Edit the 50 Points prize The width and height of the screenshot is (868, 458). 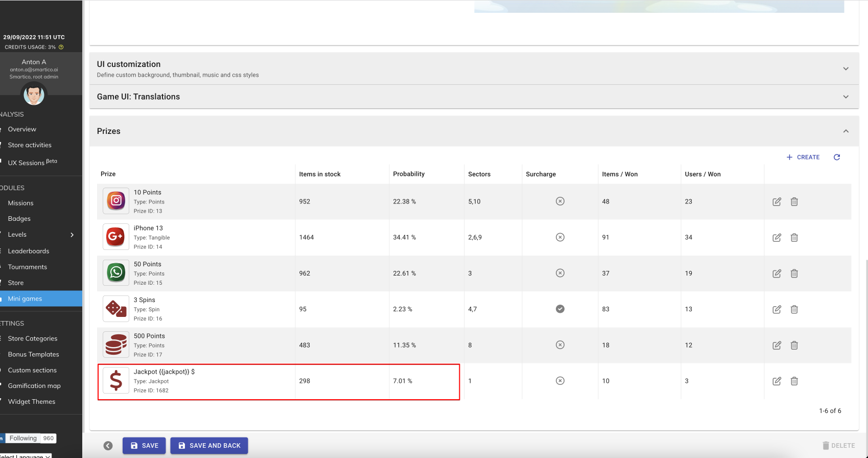tap(777, 273)
